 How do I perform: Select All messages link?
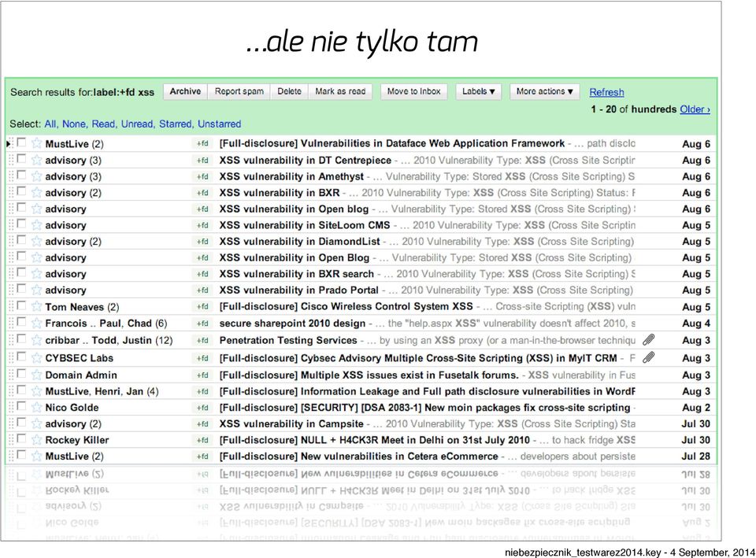click(50, 124)
